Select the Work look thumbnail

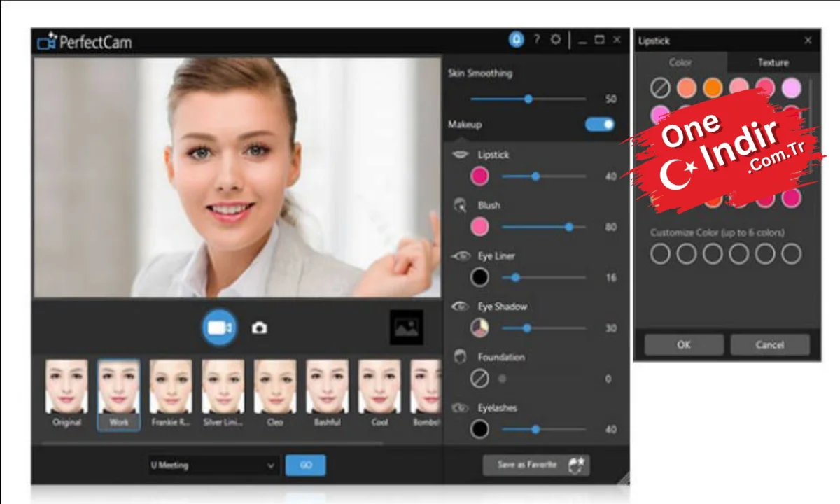(x=118, y=393)
